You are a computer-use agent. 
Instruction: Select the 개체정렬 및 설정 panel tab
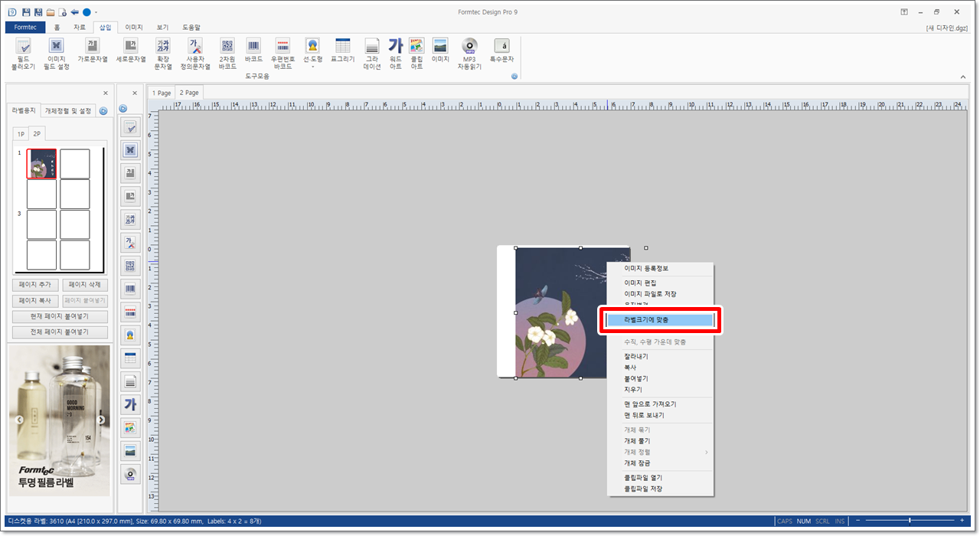[x=68, y=110]
